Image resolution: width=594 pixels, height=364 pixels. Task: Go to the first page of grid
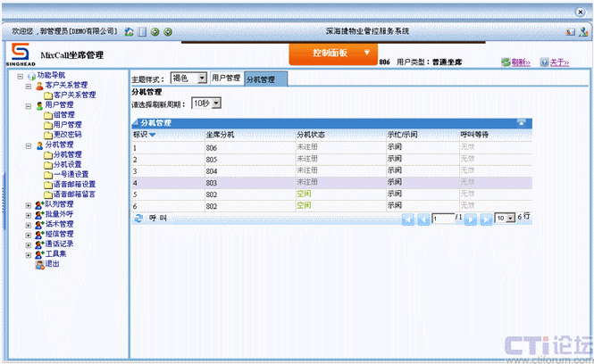point(408,219)
